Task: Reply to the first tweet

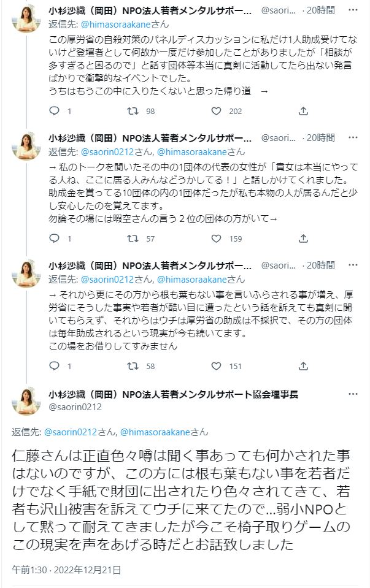Action: pos(55,111)
